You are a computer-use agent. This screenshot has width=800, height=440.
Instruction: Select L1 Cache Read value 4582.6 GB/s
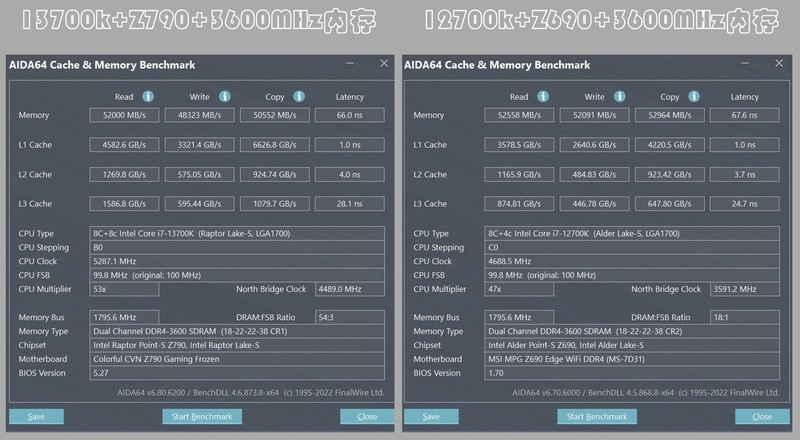coord(124,145)
